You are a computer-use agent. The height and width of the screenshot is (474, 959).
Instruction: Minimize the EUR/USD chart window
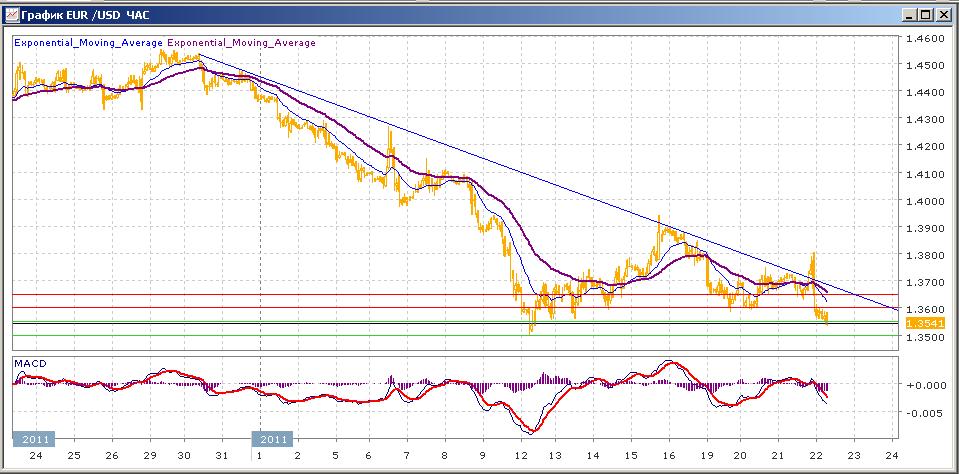[x=911, y=15]
